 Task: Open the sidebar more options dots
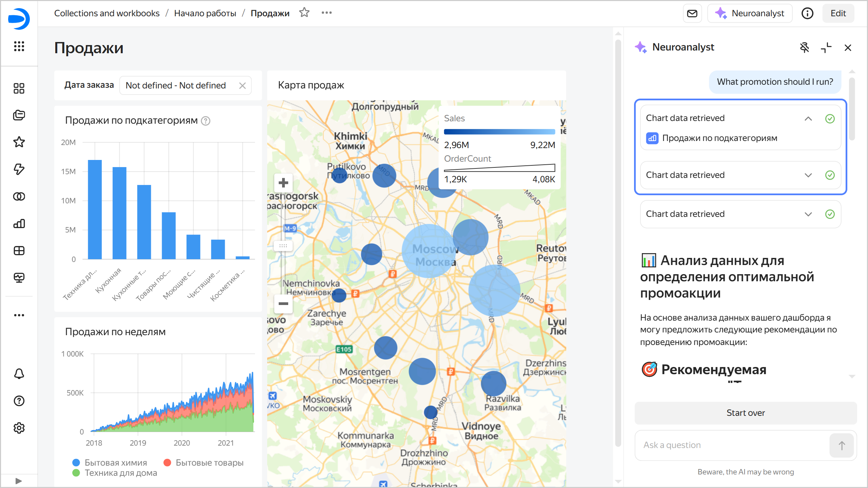pos(19,315)
